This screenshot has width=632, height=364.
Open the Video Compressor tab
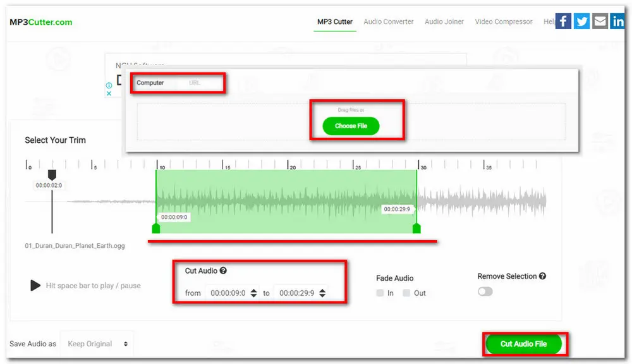click(x=504, y=21)
